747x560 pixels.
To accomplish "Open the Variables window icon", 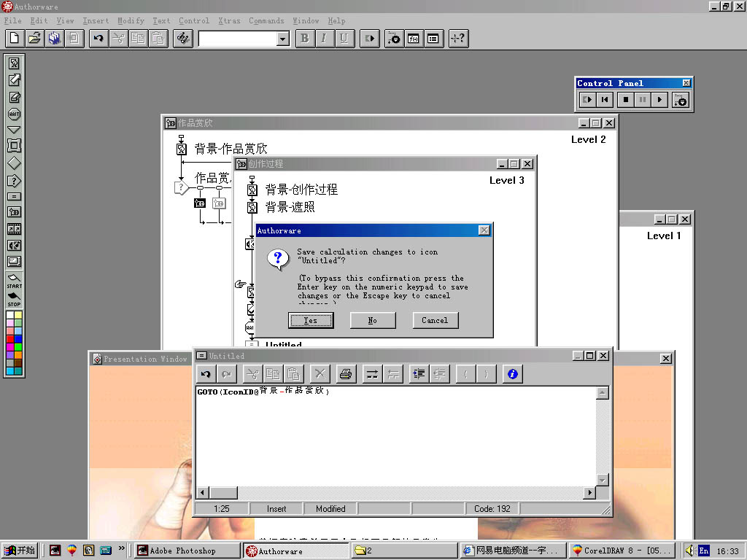I will 433,38.
